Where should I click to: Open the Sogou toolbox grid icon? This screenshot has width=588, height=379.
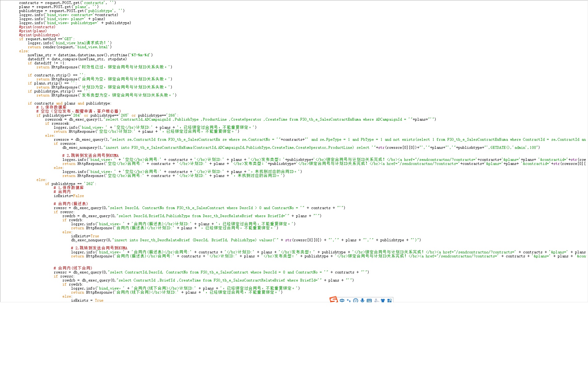tap(389, 300)
